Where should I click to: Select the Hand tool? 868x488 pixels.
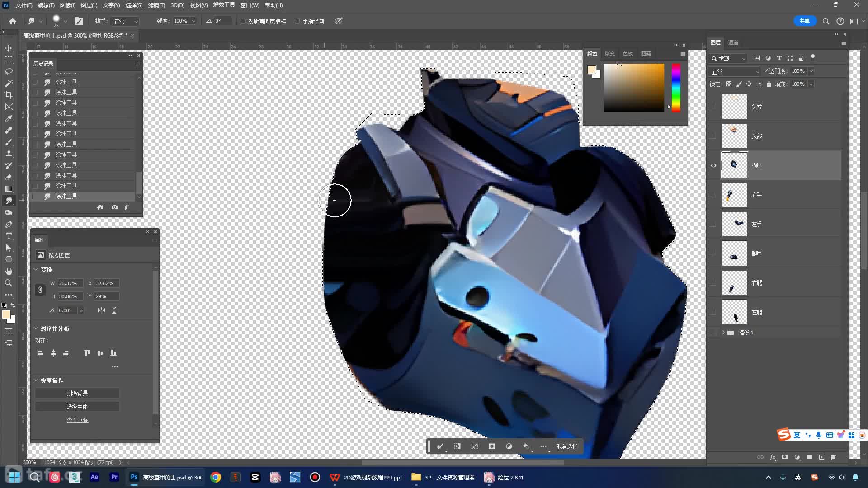pyautogui.click(x=9, y=271)
